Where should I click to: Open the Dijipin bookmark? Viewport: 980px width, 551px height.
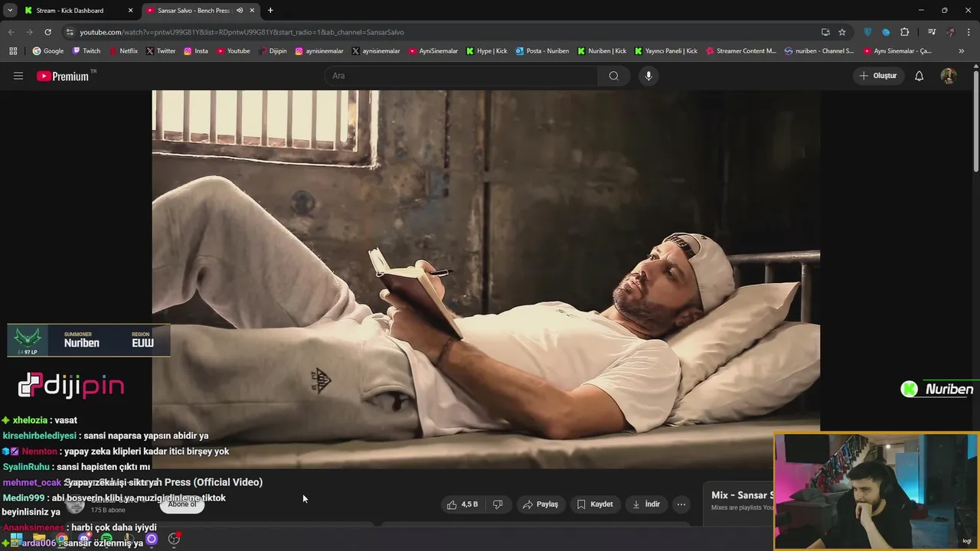click(273, 51)
